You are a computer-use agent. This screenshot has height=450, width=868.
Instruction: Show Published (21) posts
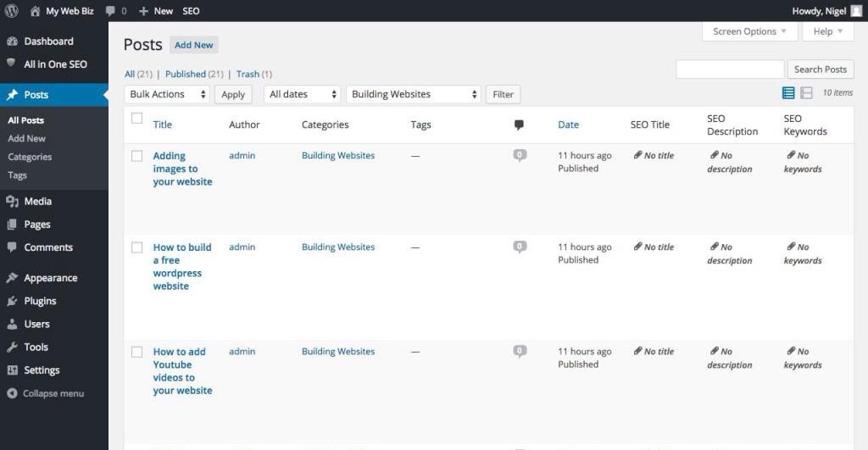point(194,75)
